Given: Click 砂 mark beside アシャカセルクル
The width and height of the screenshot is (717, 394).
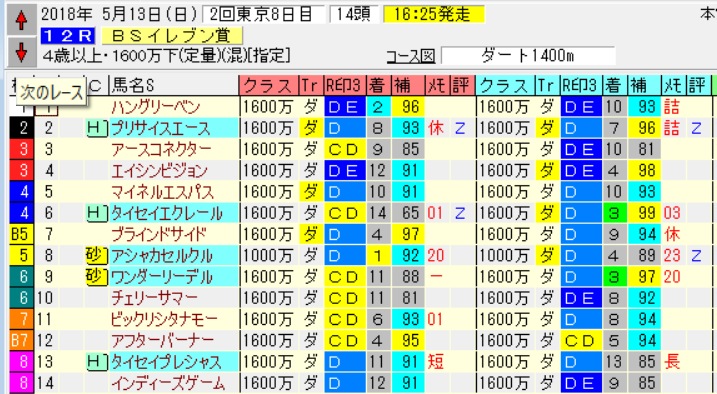Looking at the screenshot, I should click(97, 256).
